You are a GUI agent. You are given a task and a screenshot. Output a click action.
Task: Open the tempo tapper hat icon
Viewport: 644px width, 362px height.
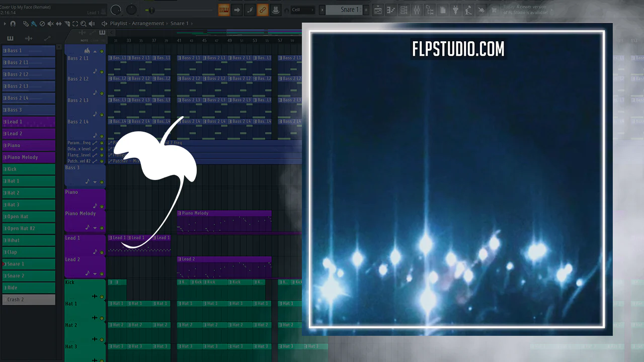pyautogui.click(x=275, y=10)
